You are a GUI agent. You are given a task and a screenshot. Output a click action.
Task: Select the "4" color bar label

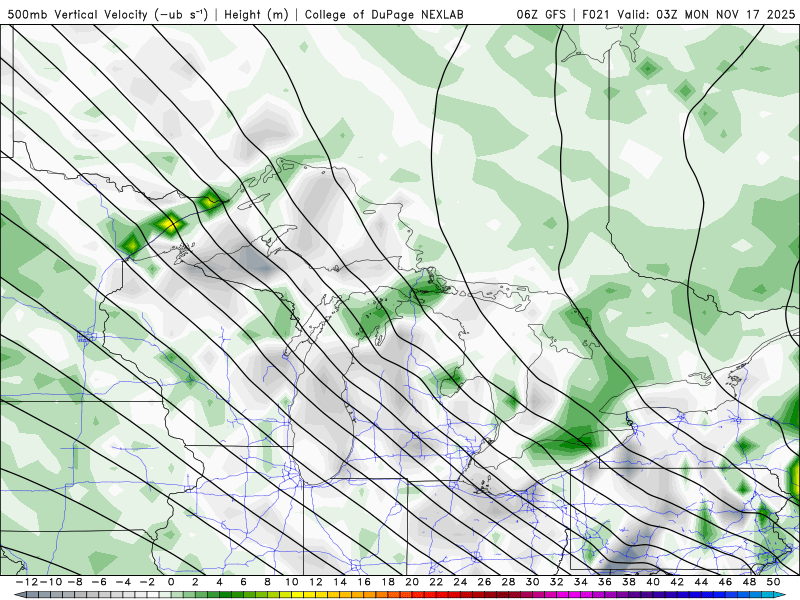tap(219, 582)
